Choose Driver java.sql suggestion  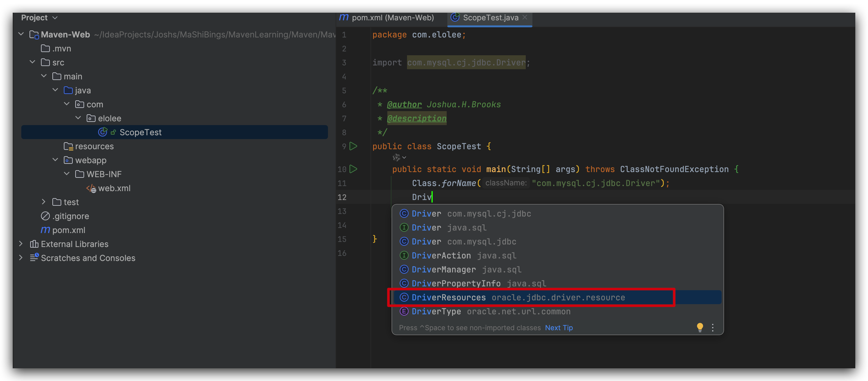[557, 227]
